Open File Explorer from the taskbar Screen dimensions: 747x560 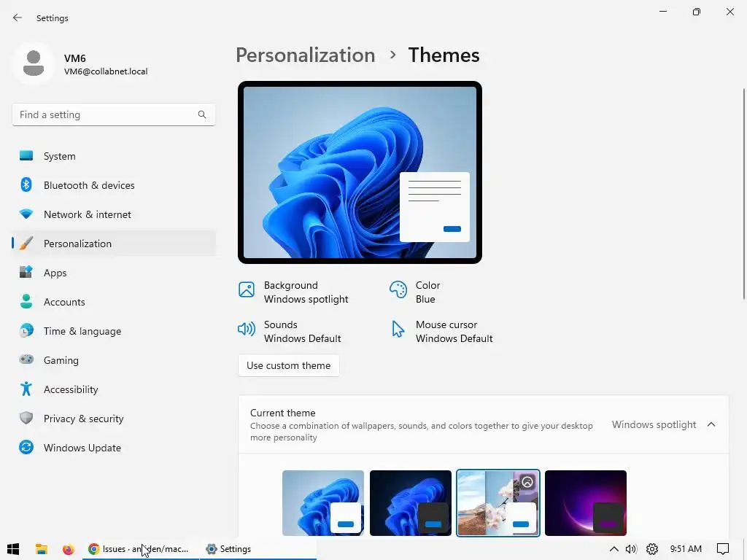tap(42, 549)
